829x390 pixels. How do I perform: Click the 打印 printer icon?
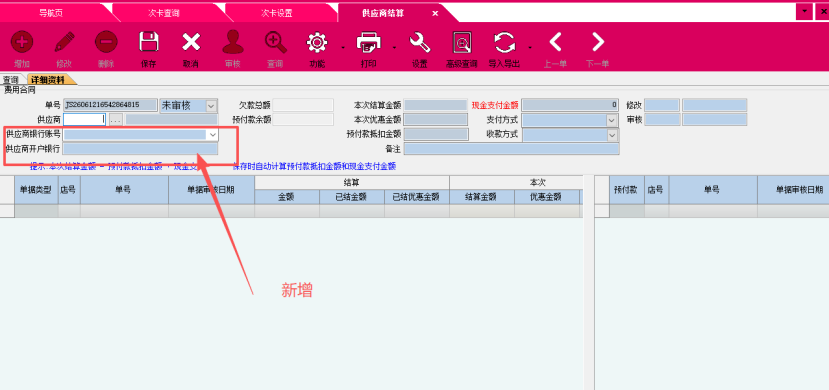click(x=369, y=42)
